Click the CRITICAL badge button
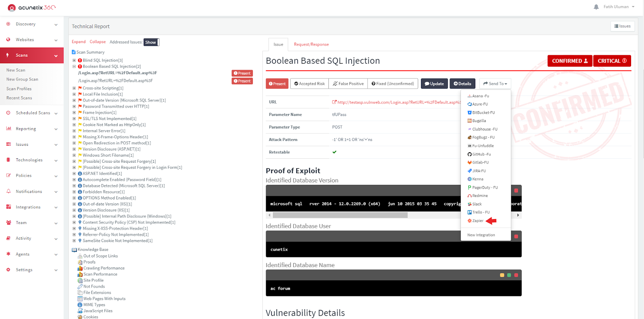This screenshot has height=319, width=644. [x=612, y=61]
